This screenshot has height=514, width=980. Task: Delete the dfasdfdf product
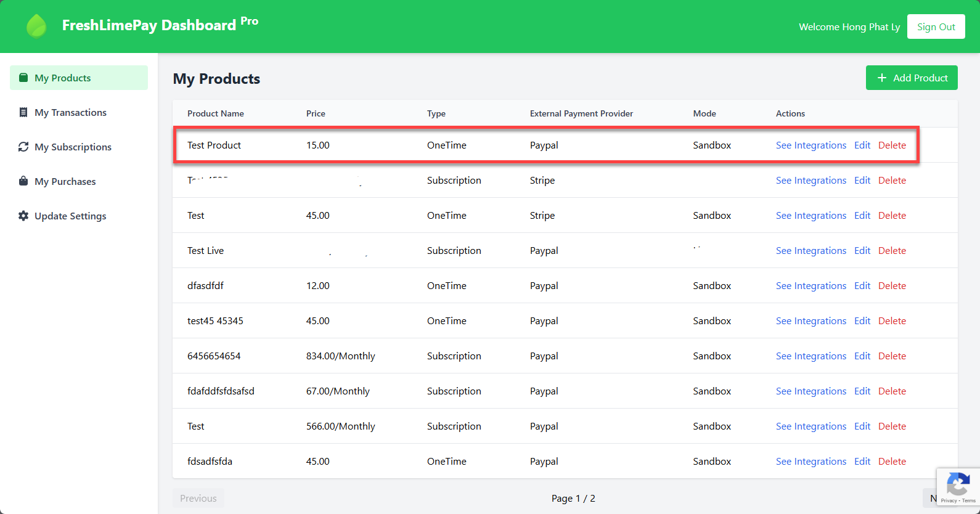892,285
